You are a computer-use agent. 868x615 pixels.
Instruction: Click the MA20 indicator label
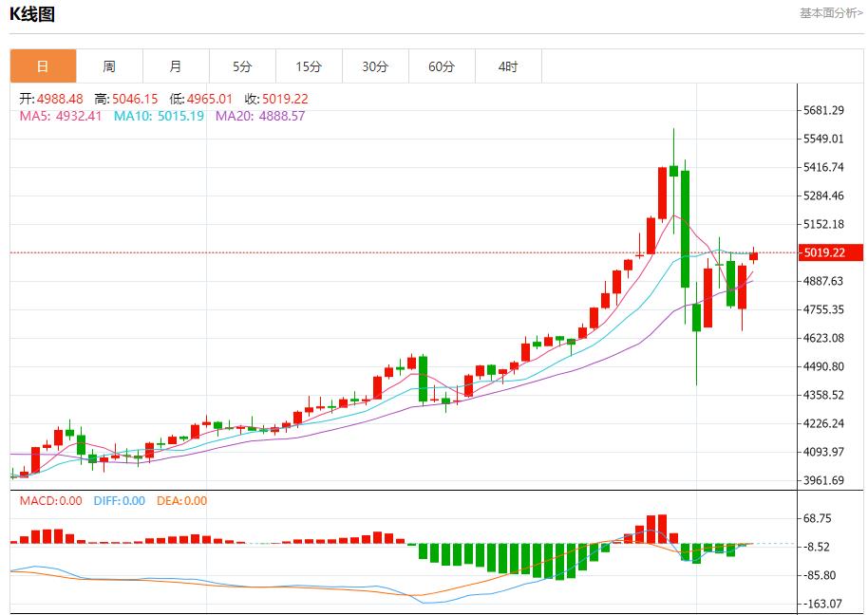(x=260, y=116)
